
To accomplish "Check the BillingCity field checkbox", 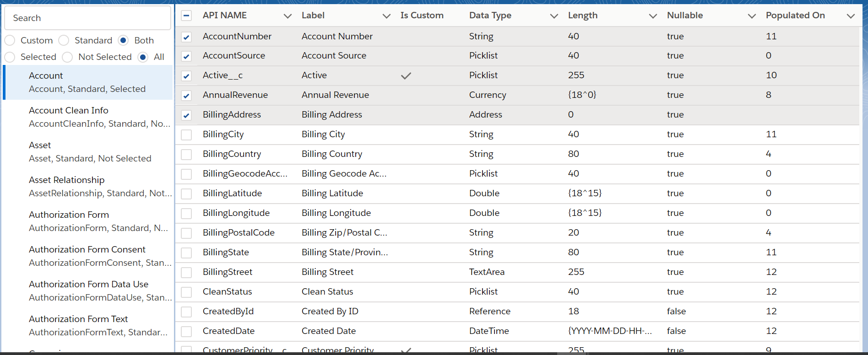I will tap(186, 135).
